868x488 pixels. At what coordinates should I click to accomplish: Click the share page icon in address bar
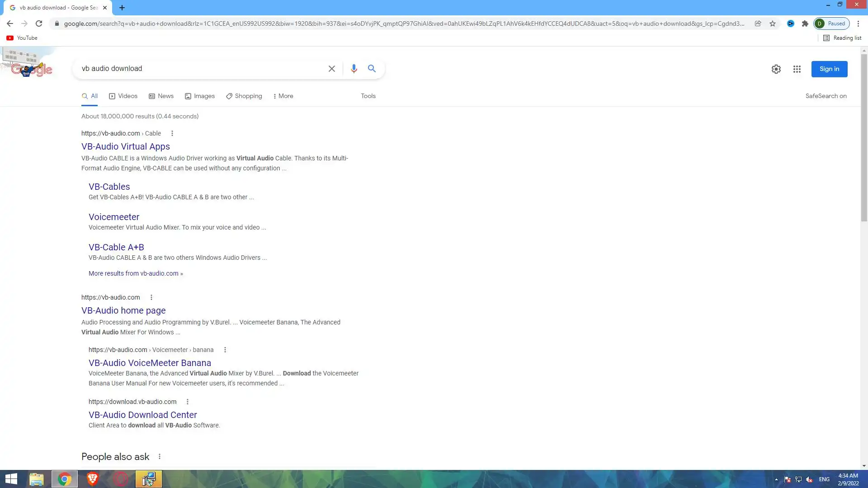tap(758, 23)
